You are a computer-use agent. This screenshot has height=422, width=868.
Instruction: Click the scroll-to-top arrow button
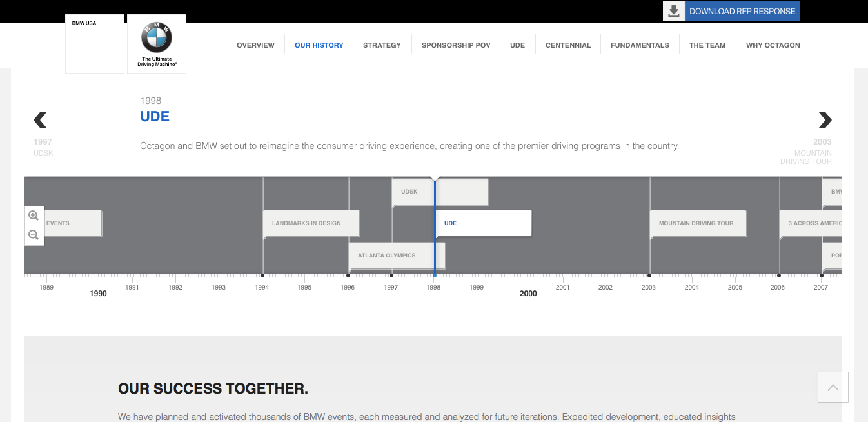click(x=833, y=387)
